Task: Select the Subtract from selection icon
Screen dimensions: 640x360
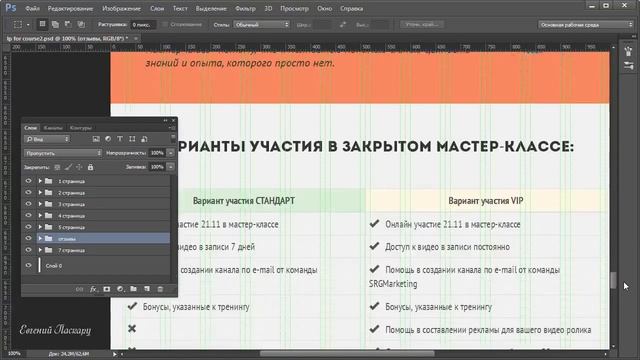Action: 68,24
